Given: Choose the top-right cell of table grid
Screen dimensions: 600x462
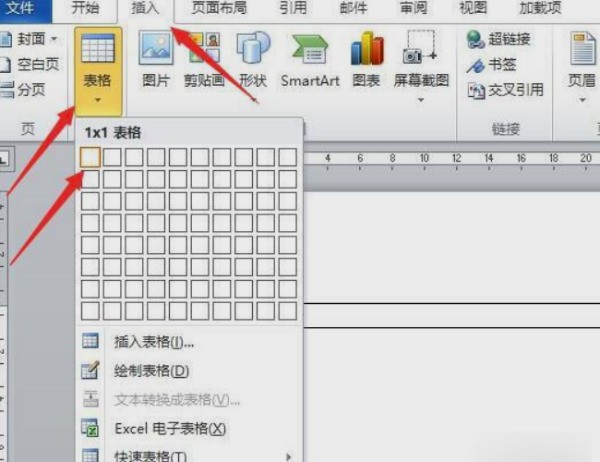Looking at the screenshot, I should pos(288,157).
